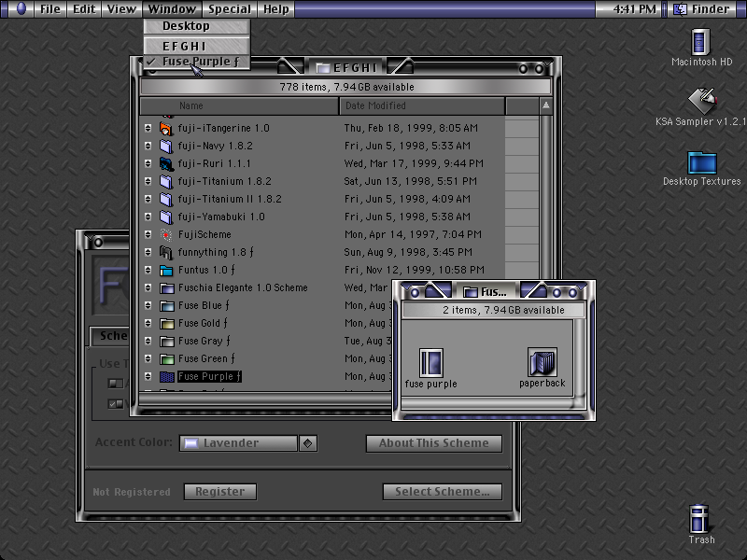Image resolution: width=747 pixels, height=560 pixels.
Task: Click the Finder application menu icon
Action: tap(680, 9)
